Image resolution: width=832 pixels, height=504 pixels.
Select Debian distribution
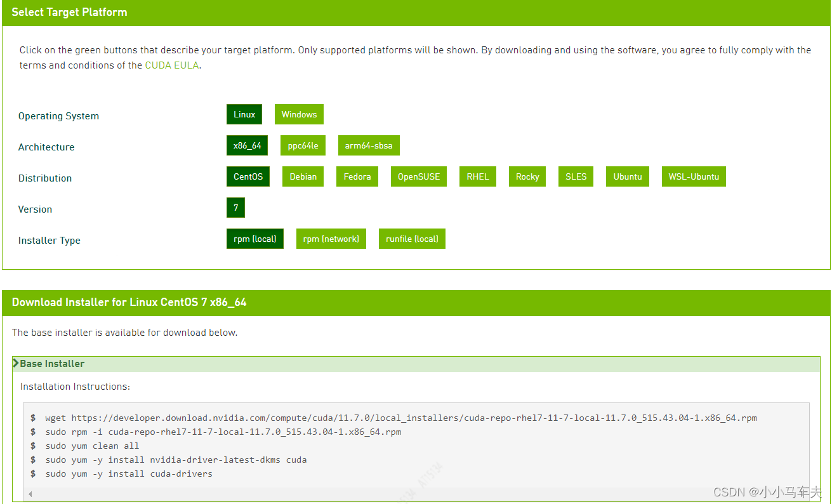303,176
